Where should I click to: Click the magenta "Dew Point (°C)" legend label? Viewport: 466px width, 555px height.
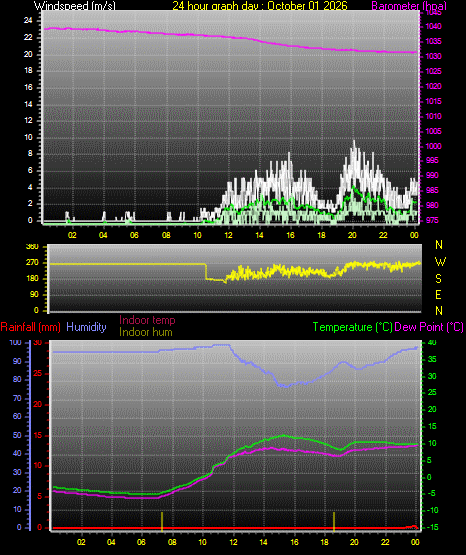point(429,327)
